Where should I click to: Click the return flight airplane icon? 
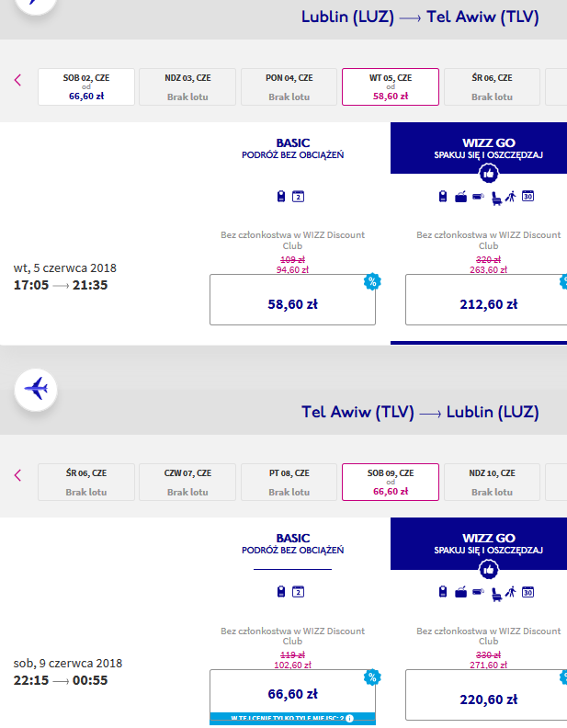tap(36, 389)
